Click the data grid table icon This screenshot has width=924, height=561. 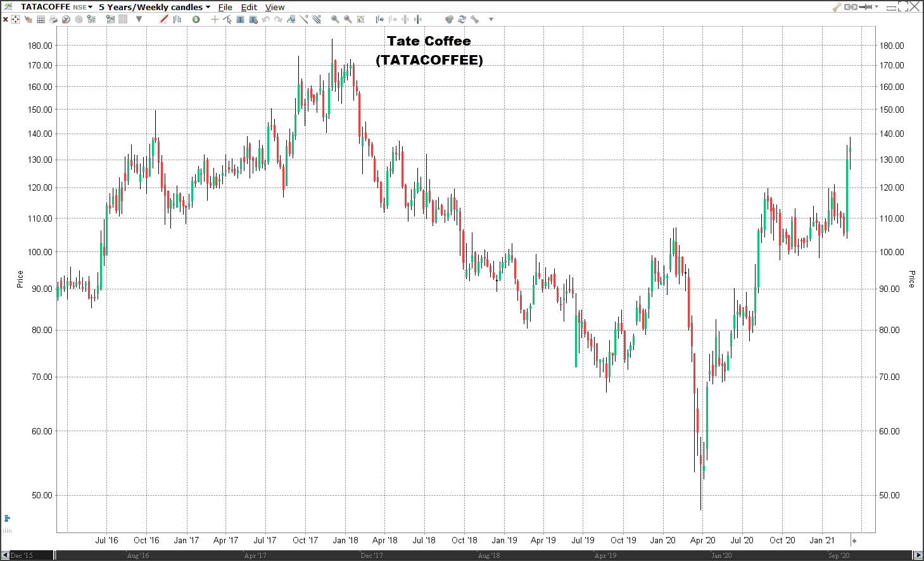41,20
